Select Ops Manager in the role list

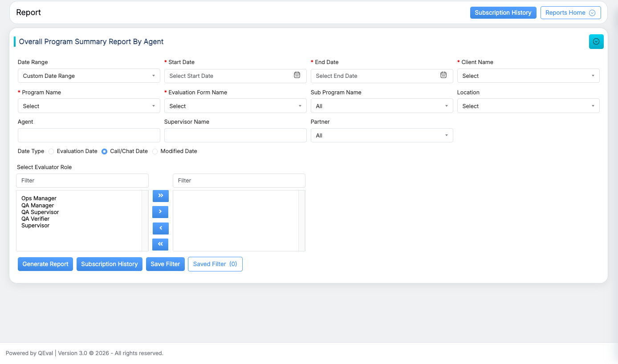coord(39,198)
